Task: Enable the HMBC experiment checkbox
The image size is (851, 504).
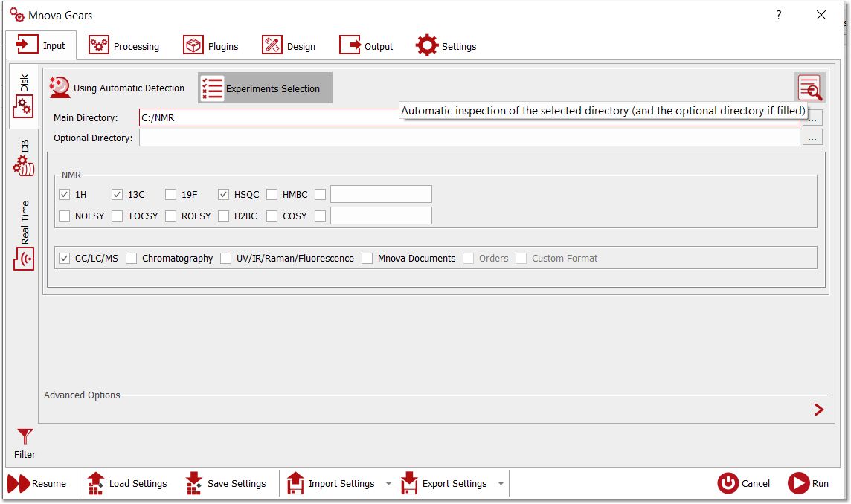Action: (272, 194)
